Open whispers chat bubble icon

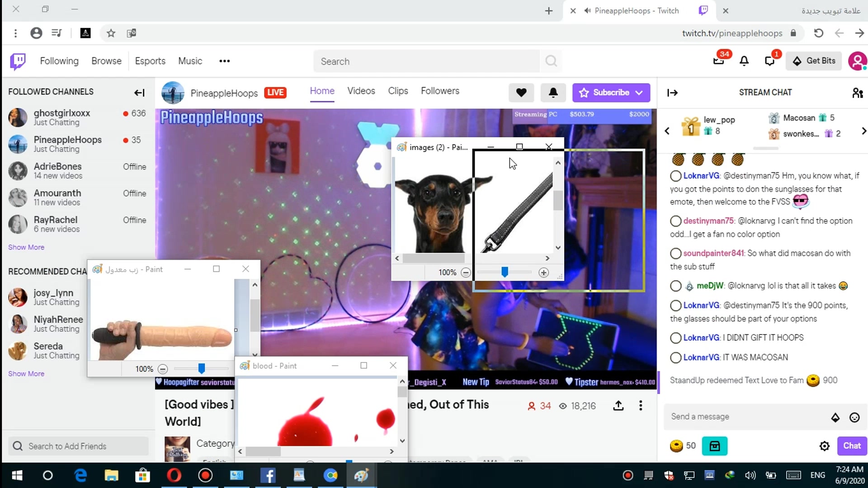point(769,61)
